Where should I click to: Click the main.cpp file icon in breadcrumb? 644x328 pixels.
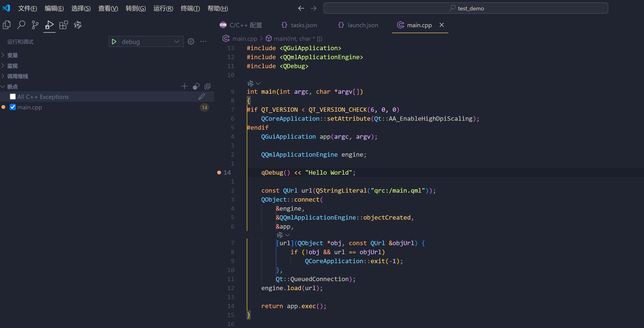pos(226,39)
